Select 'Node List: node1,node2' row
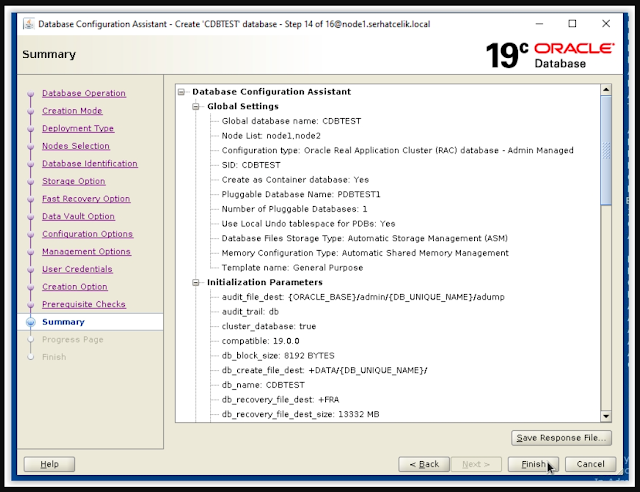 point(271,136)
